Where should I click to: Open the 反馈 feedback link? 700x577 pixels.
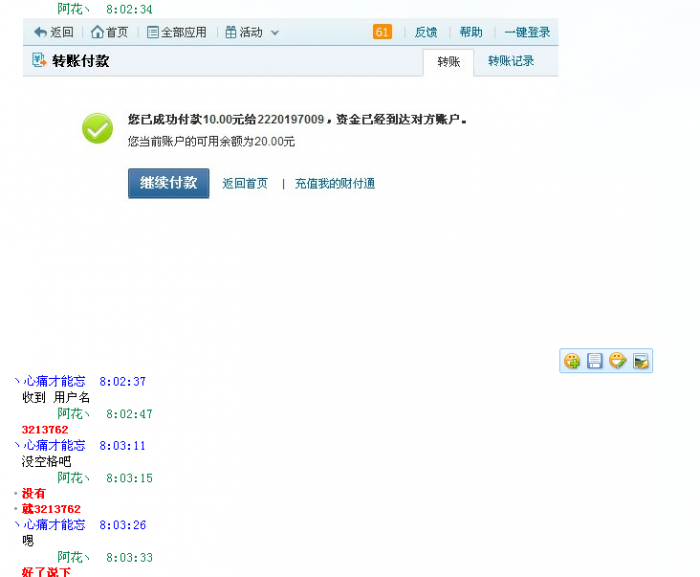click(426, 32)
